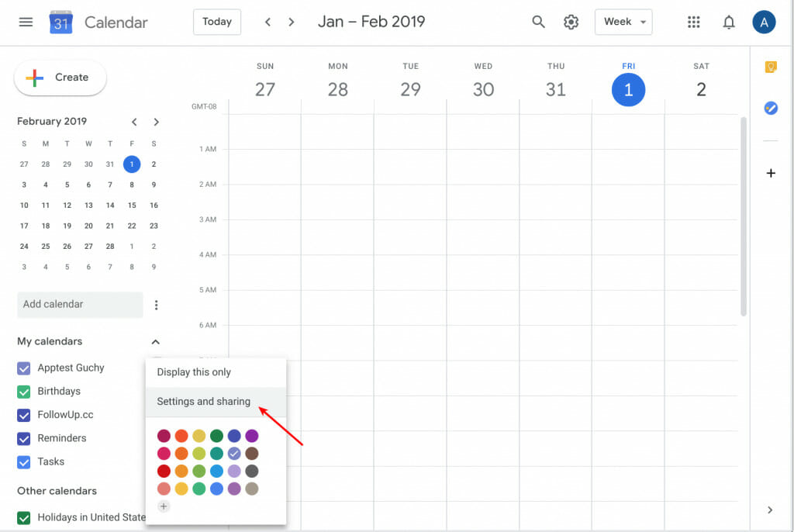The width and height of the screenshot is (794, 532).
Task: Open Google Calendar settings gear
Action: [571, 22]
